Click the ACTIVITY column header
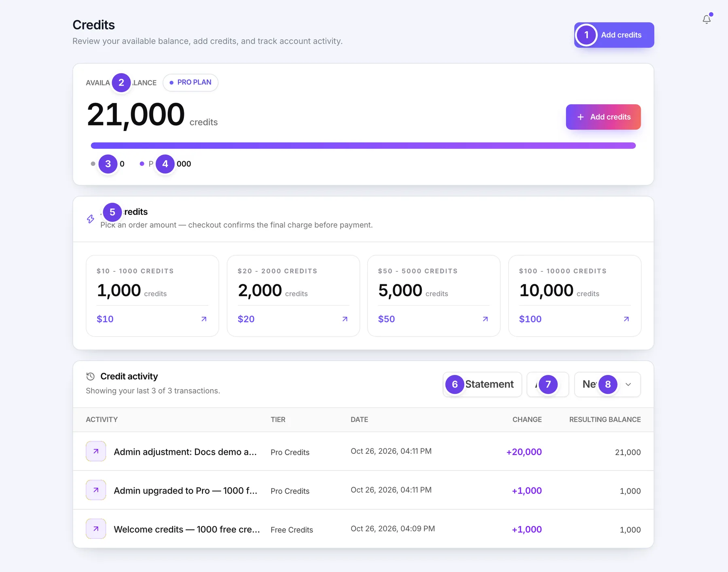This screenshot has width=728, height=572. tap(102, 419)
